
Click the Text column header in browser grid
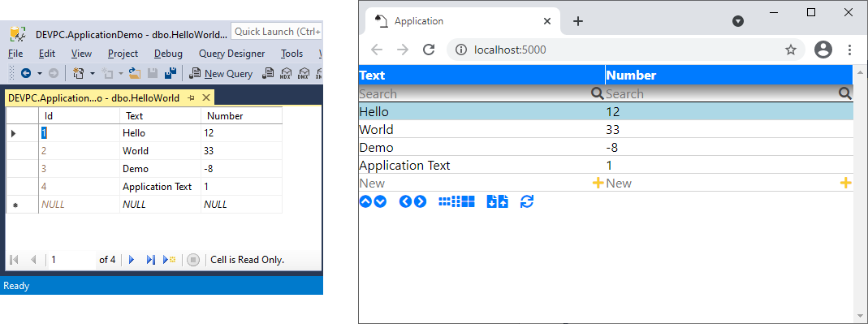(x=482, y=75)
